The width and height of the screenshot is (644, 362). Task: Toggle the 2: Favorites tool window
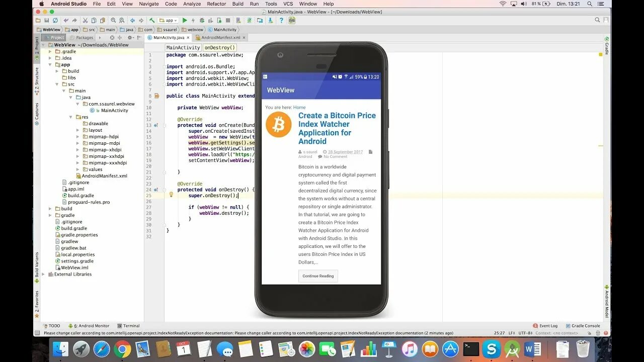click(37, 305)
